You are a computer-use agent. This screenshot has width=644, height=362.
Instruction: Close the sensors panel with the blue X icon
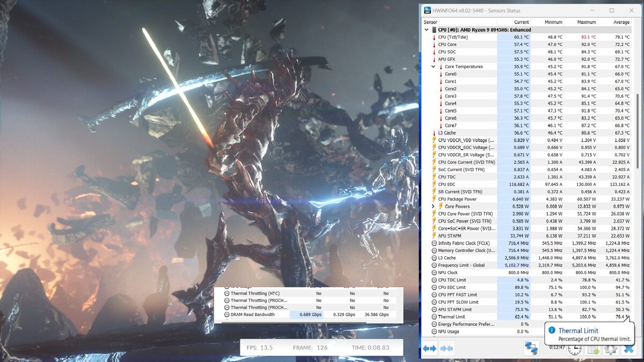pos(628,349)
